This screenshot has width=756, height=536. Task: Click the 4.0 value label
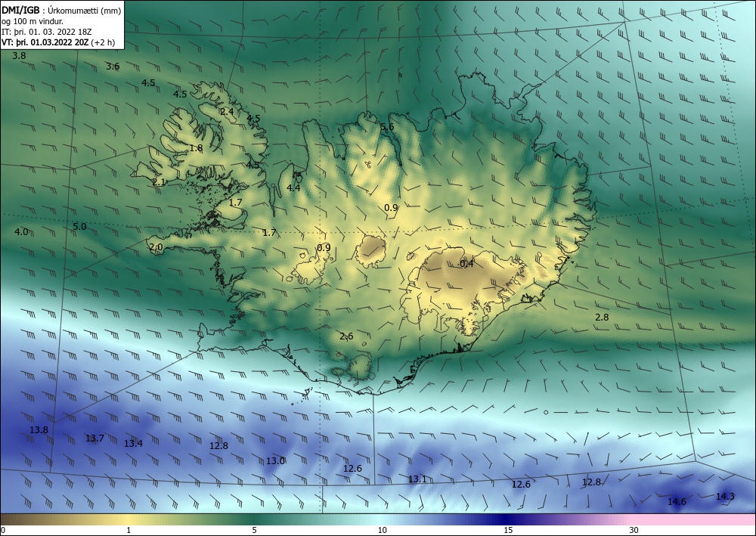coord(21,232)
